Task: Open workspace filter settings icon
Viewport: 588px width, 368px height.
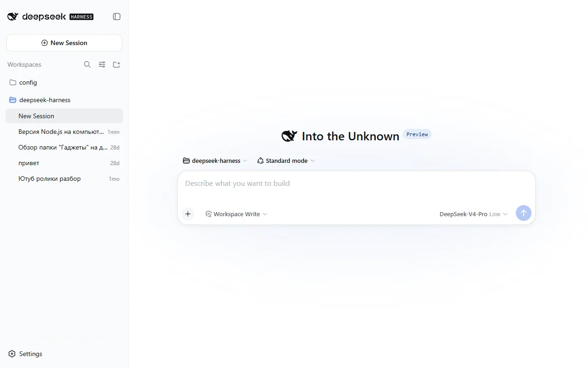Action: [x=102, y=64]
